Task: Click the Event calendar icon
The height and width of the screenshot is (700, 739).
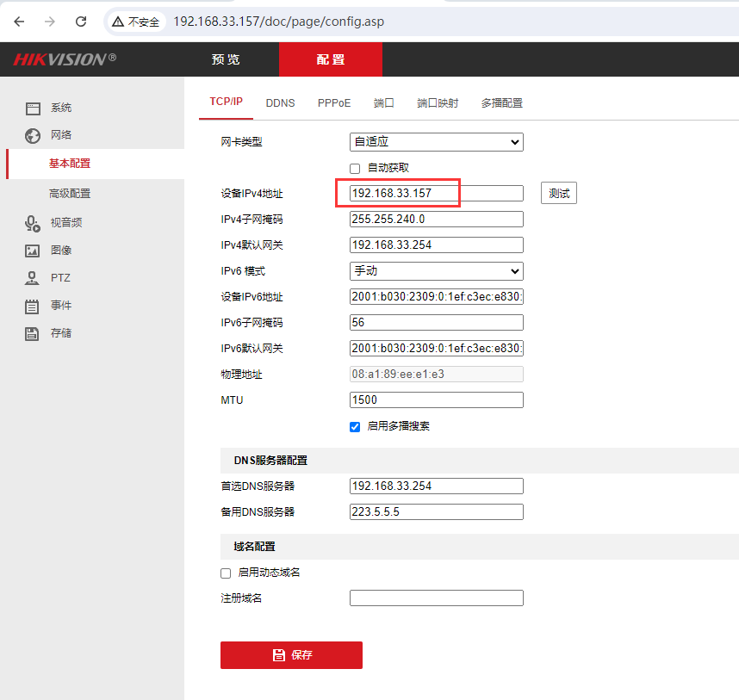Action: [33, 306]
